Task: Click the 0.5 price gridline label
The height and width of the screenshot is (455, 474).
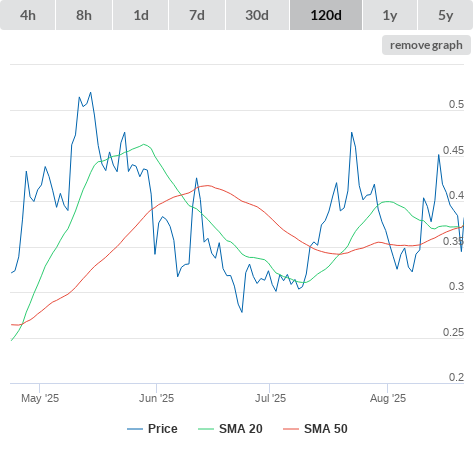Action: [456, 104]
